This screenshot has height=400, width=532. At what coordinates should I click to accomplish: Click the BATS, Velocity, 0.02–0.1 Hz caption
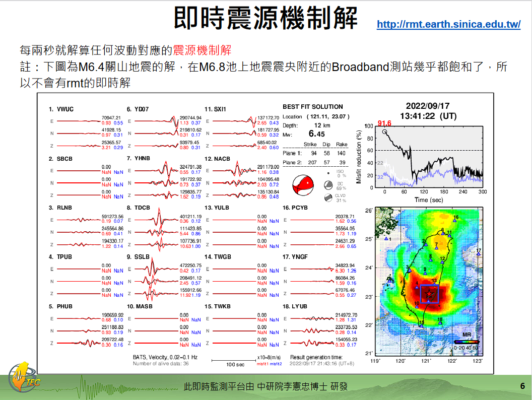(x=165, y=357)
